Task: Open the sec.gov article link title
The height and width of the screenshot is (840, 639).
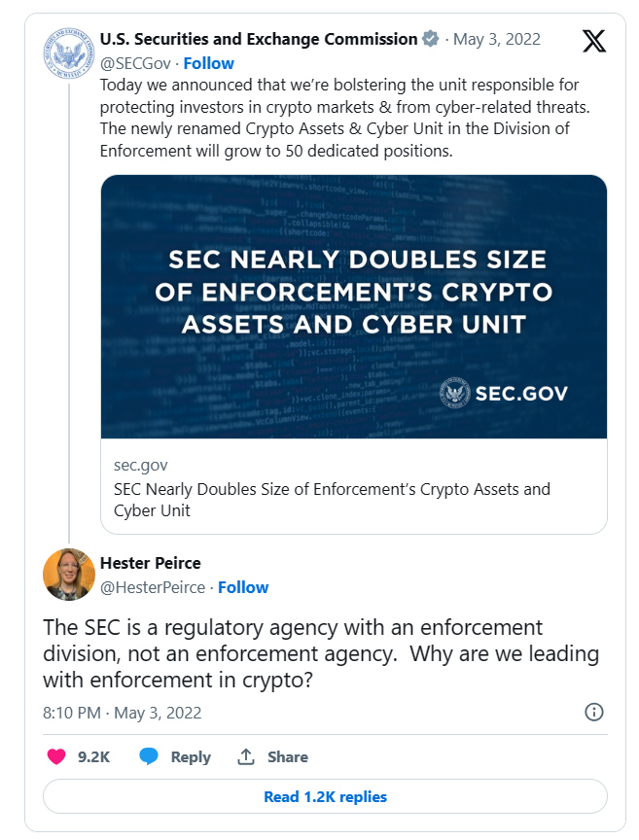Action: (x=332, y=500)
